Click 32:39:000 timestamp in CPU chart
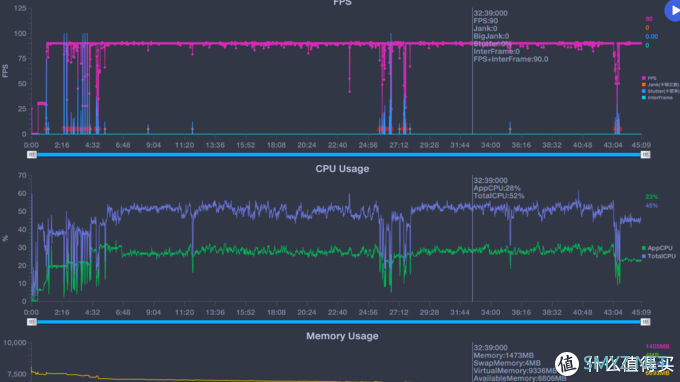 (490, 180)
